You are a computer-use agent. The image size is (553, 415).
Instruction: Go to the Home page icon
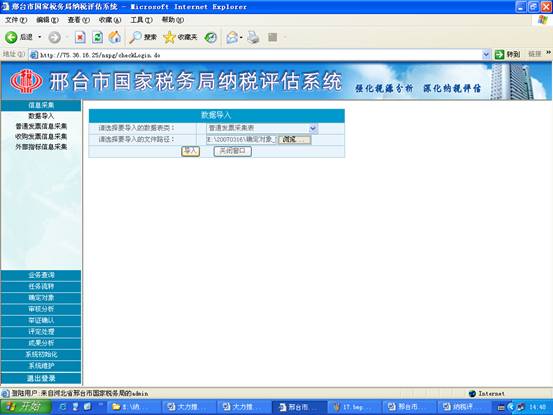(x=115, y=37)
